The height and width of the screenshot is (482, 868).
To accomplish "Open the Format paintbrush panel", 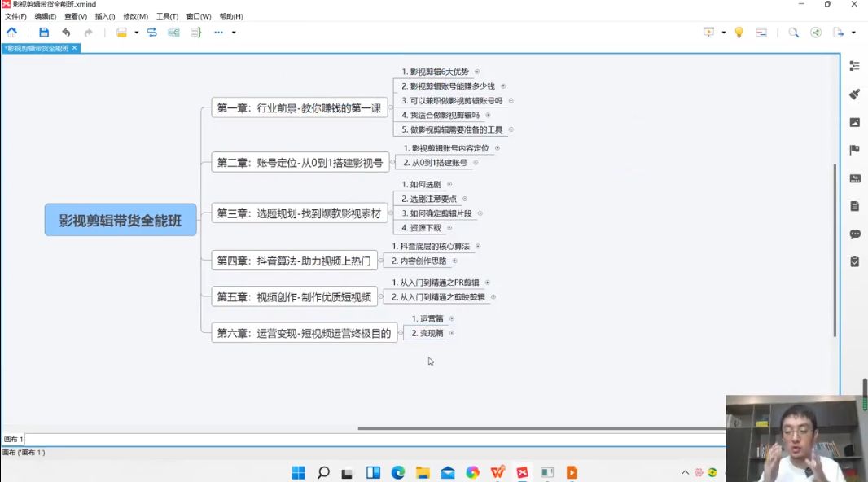I will pyautogui.click(x=855, y=94).
